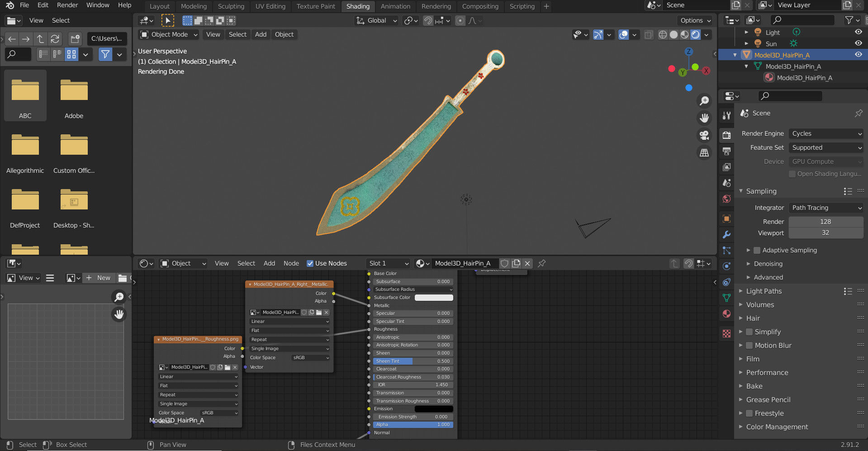Image resolution: width=868 pixels, height=451 pixels.
Task: Open the Feature Set dropdown
Action: pyautogui.click(x=826, y=147)
